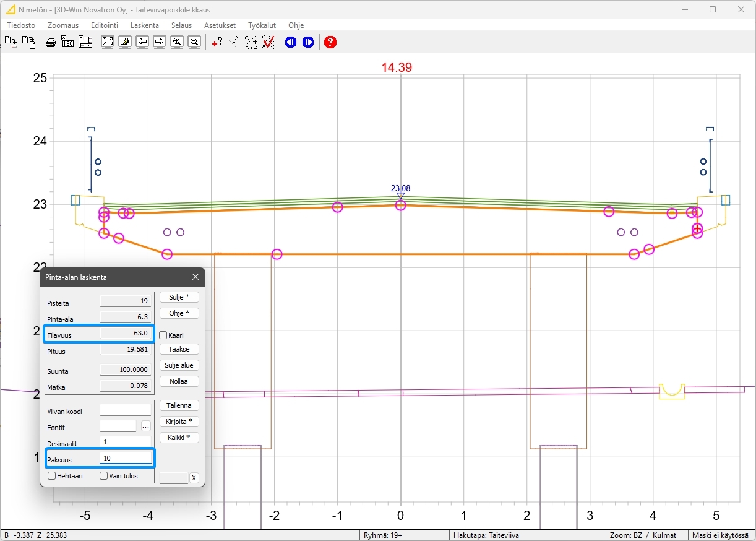756x541 pixels.
Task: Click the XYZ coordinates toolbar icon
Action: point(251,42)
